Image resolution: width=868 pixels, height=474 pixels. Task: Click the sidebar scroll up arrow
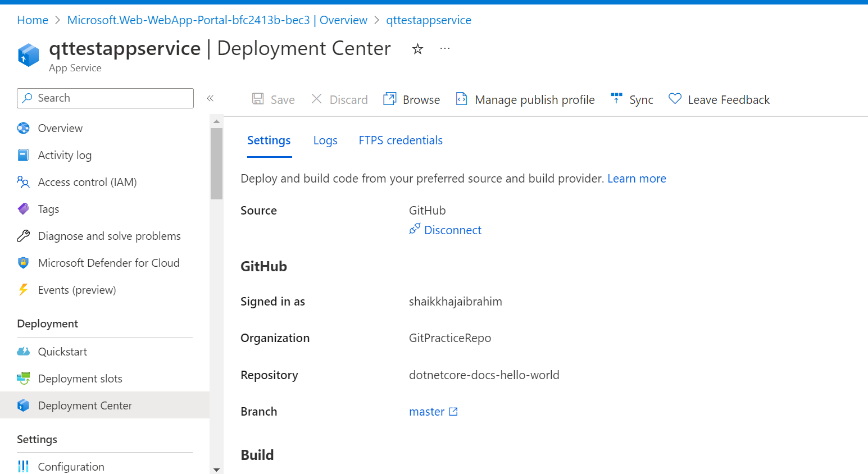click(216, 121)
